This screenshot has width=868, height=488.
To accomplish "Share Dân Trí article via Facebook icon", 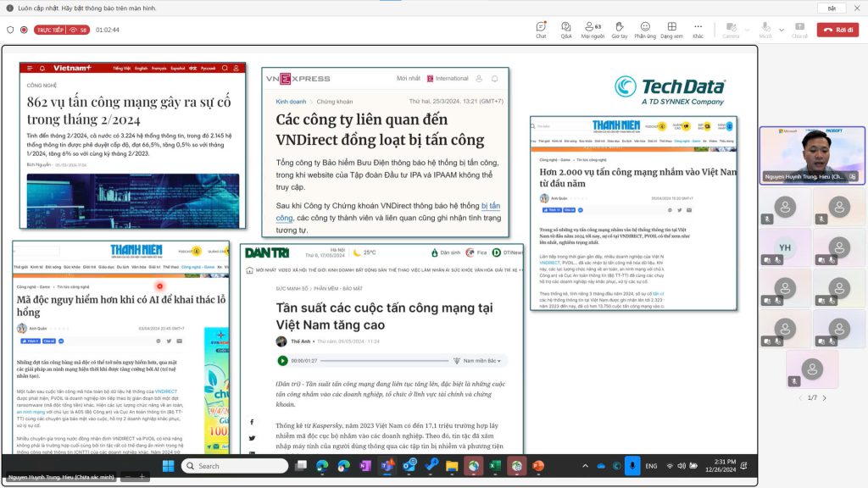I will pos(252,422).
